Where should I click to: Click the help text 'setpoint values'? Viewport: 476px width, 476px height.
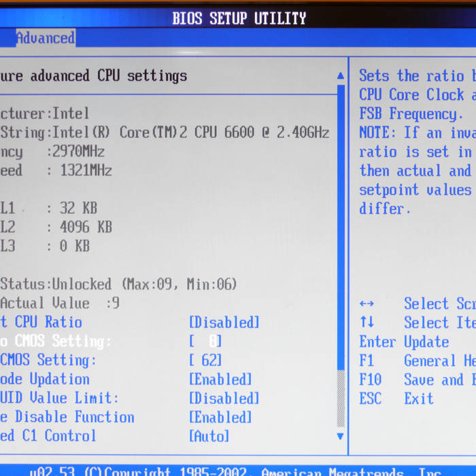point(415,190)
